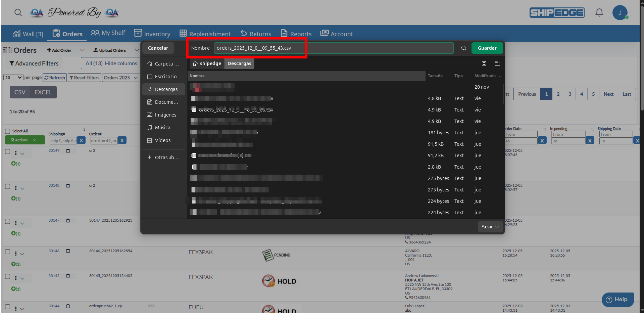Click Cancelar in the save dialog
Image resolution: width=644 pixels, height=313 pixels.
(158, 48)
